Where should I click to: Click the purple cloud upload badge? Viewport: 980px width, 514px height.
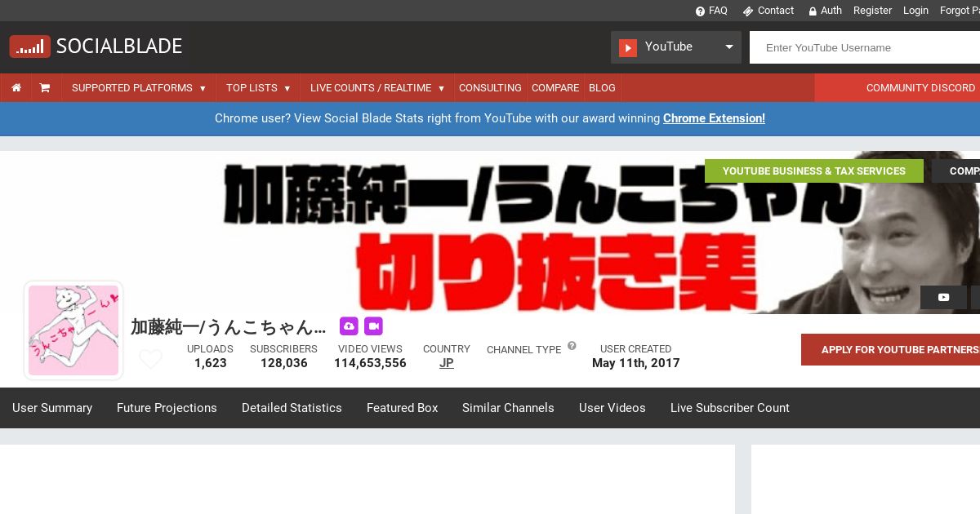coord(349,326)
